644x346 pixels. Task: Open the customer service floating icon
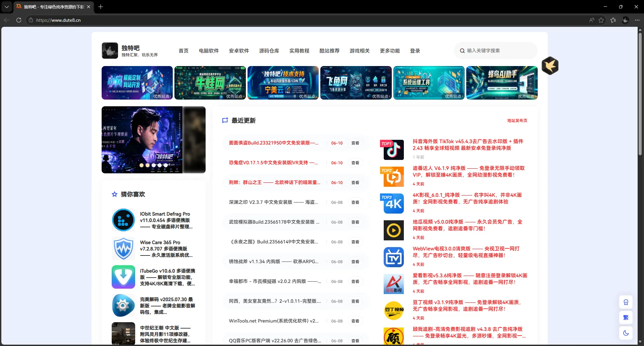pos(626,302)
